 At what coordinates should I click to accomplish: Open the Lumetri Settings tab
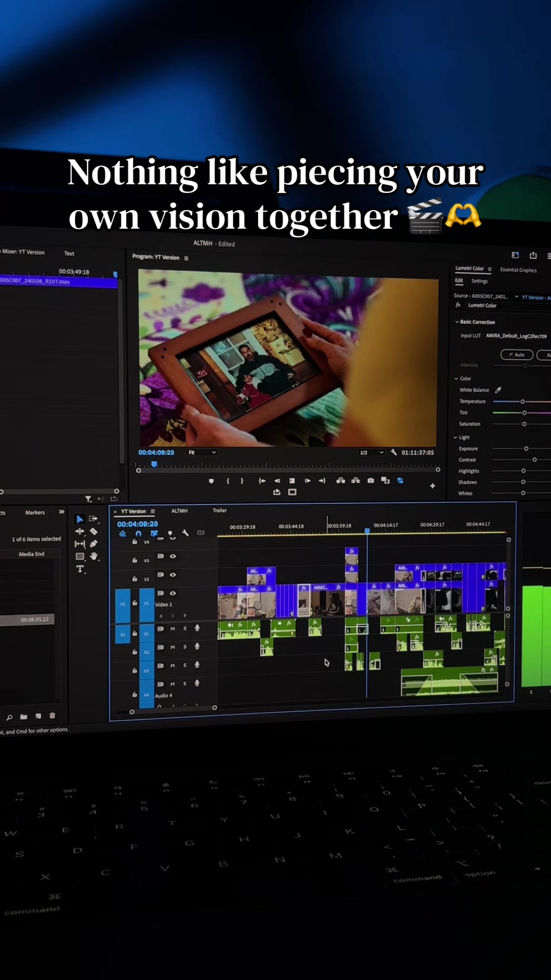[480, 281]
